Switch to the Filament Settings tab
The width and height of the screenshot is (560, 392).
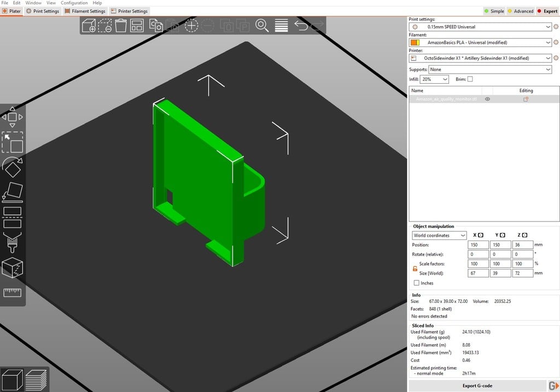click(x=85, y=11)
